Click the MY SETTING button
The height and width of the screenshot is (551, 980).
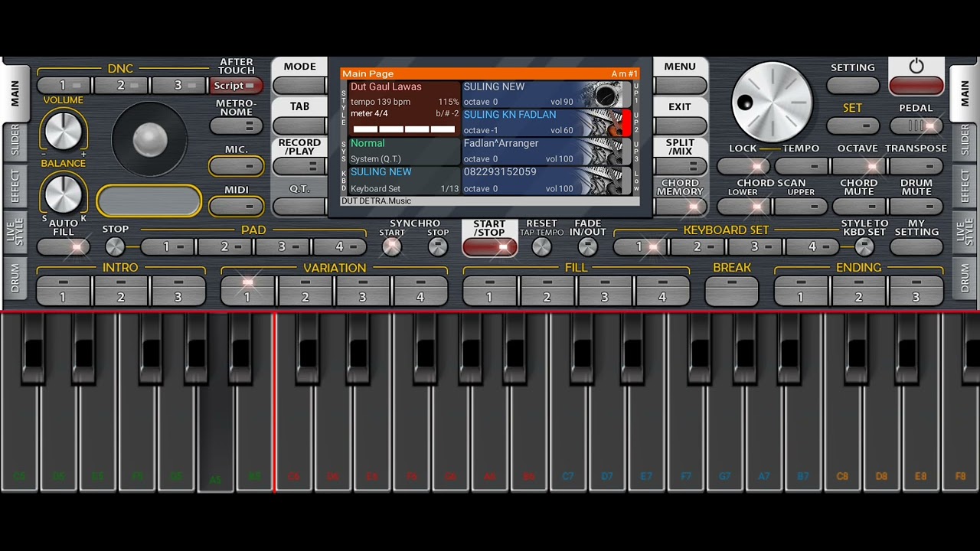point(916,246)
